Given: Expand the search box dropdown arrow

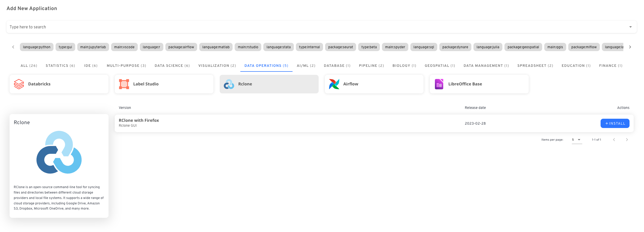Looking at the screenshot, I should (631, 27).
